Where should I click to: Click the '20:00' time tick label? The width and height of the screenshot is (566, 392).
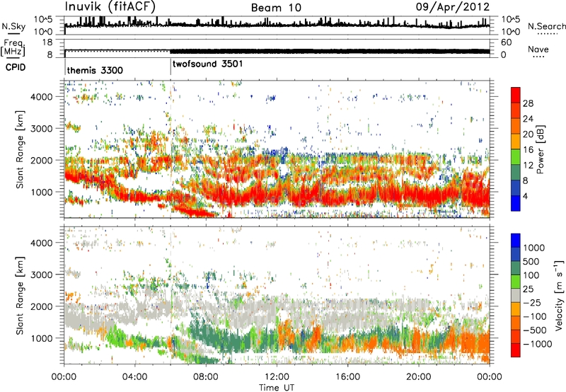tap(418, 377)
